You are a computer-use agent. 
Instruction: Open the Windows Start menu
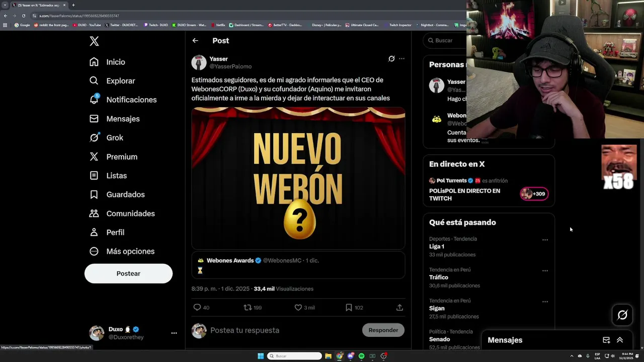[x=261, y=356]
